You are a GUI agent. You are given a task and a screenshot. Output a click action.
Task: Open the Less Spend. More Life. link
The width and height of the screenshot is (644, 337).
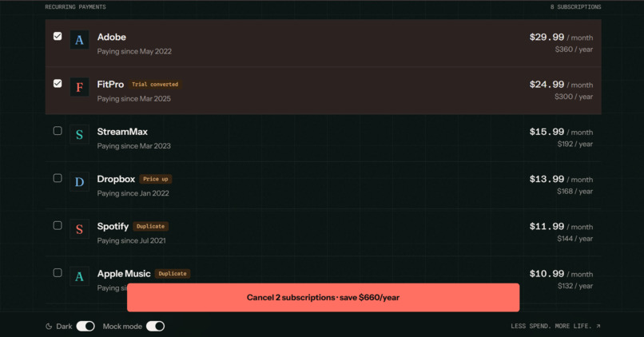coord(555,326)
